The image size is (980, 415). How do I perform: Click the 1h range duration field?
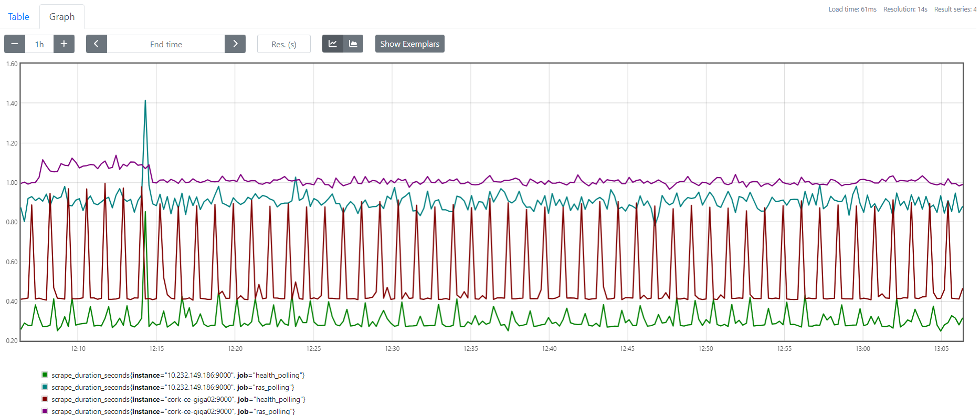pos(39,44)
